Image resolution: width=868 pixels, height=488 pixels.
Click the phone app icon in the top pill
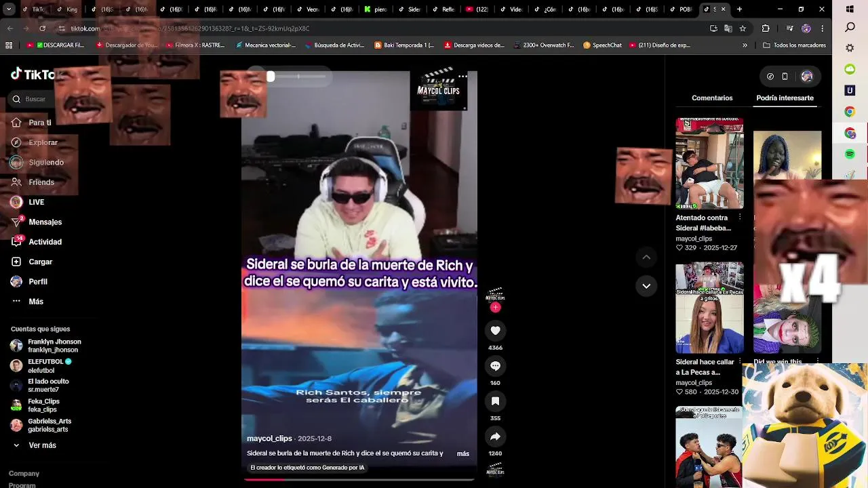pos(785,77)
